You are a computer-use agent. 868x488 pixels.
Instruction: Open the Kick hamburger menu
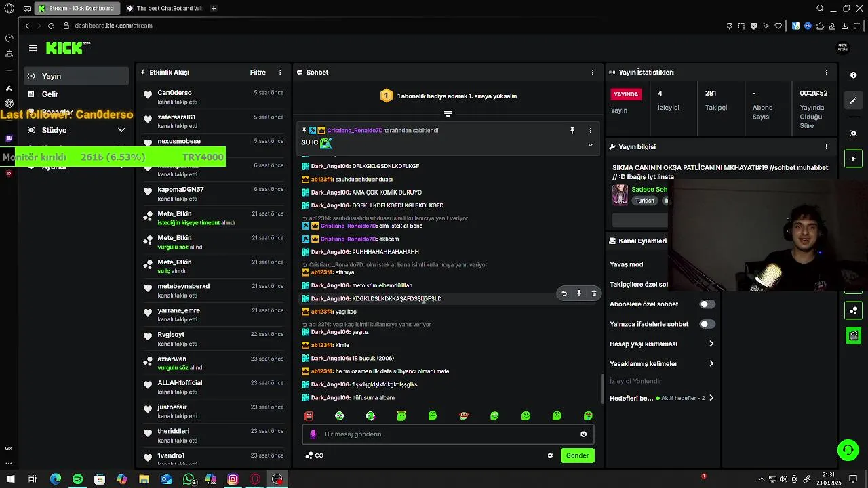click(33, 48)
